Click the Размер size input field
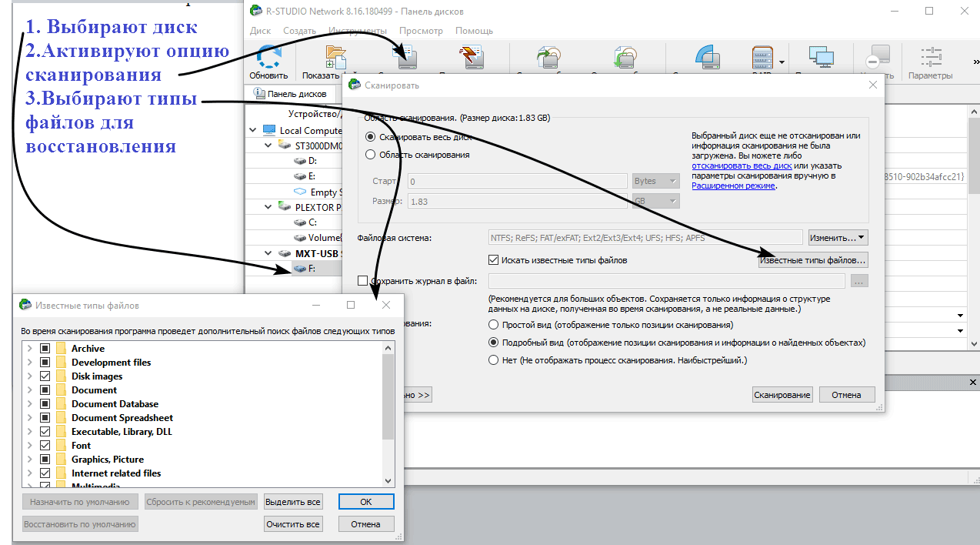Image resolution: width=980 pixels, height=545 pixels. point(517,201)
